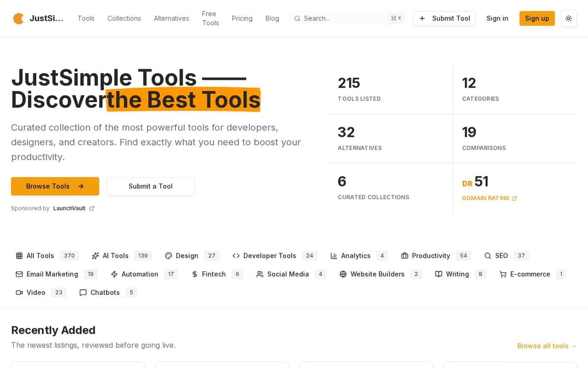588x368 pixels.
Task: Click the Browse Tools button
Action: [55, 186]
